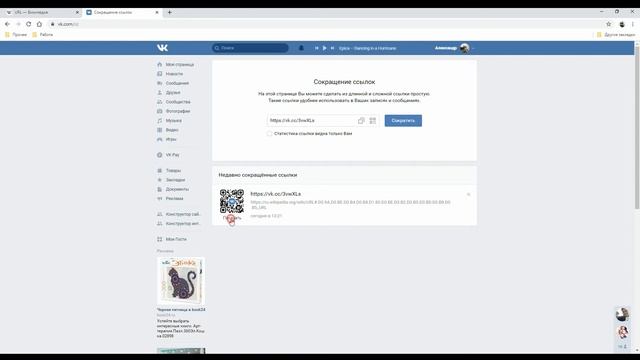Open the Chrome three-dot menu
The width and height of the screenshot is (640, 360).
pyautogui.click(x=633, y=24)
